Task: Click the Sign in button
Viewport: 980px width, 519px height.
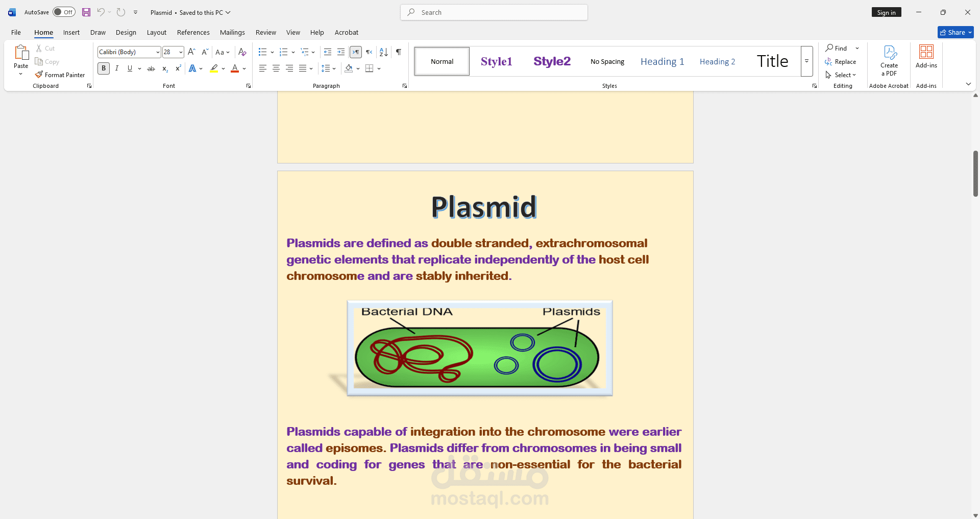Action: [x=887, y=12]
